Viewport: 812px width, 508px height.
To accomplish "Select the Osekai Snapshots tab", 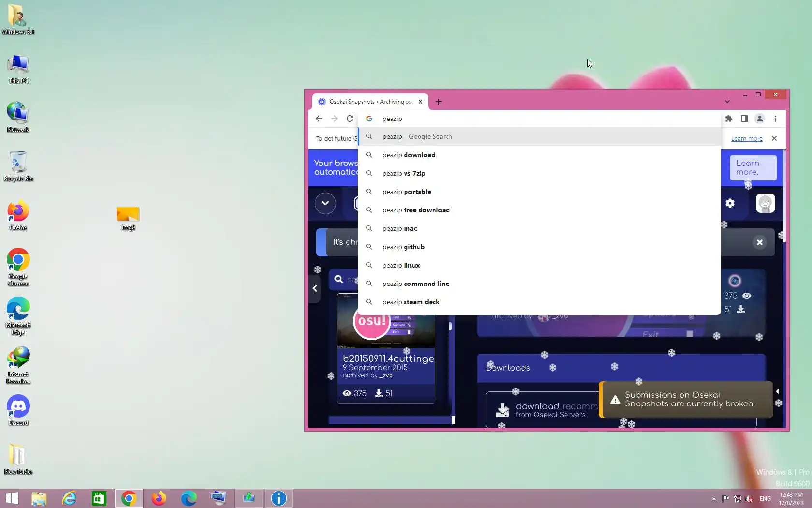I will click(x=370, y=102).
